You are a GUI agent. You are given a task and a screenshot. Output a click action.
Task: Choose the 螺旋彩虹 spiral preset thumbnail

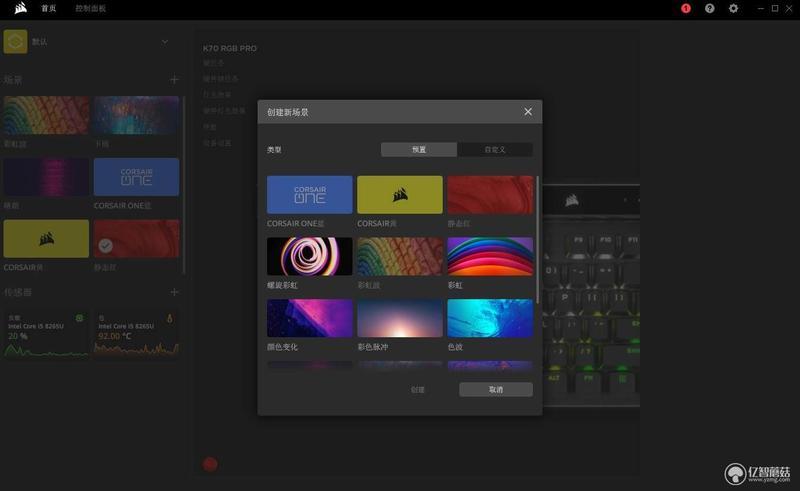tap(310, 256)
